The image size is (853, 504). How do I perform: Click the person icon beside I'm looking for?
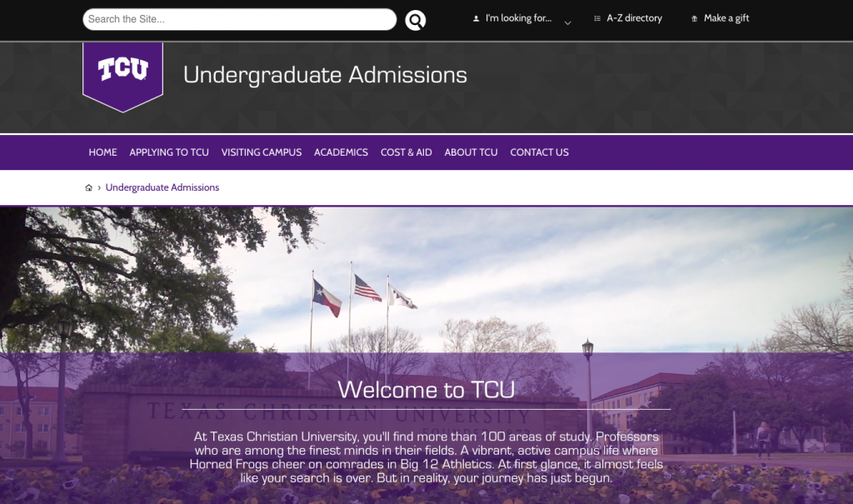pyautogui.click(x=476, y=18)
